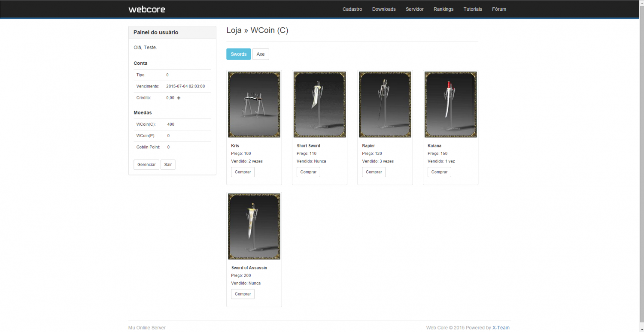This screenshot has width=644, height=332.
Task: Click the Preço: 200 text
Action: coord(241,275)
